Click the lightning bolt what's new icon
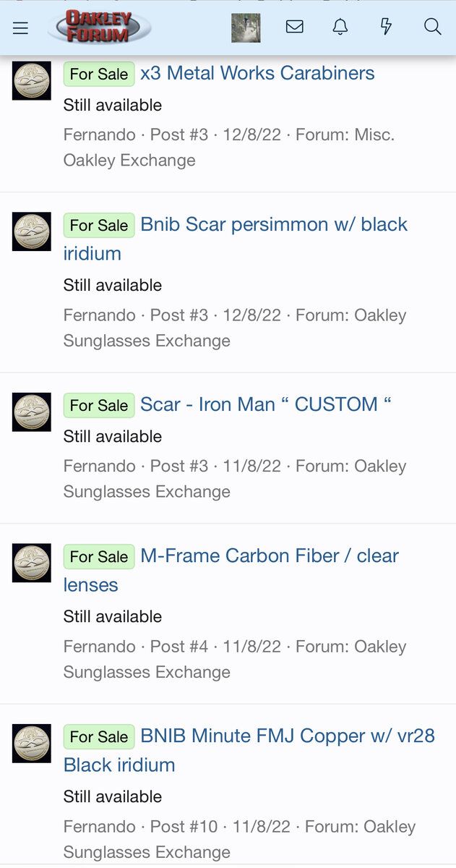 pyautogui.click(x=386, y=27)
